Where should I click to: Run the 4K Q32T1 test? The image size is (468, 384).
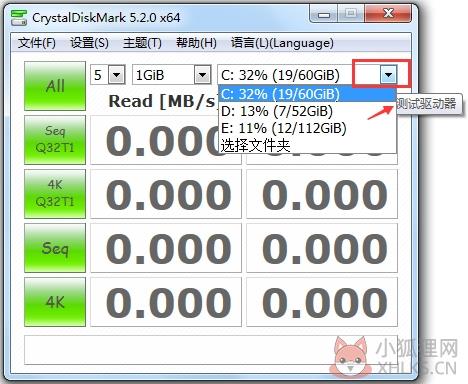(x=55, y=194)
